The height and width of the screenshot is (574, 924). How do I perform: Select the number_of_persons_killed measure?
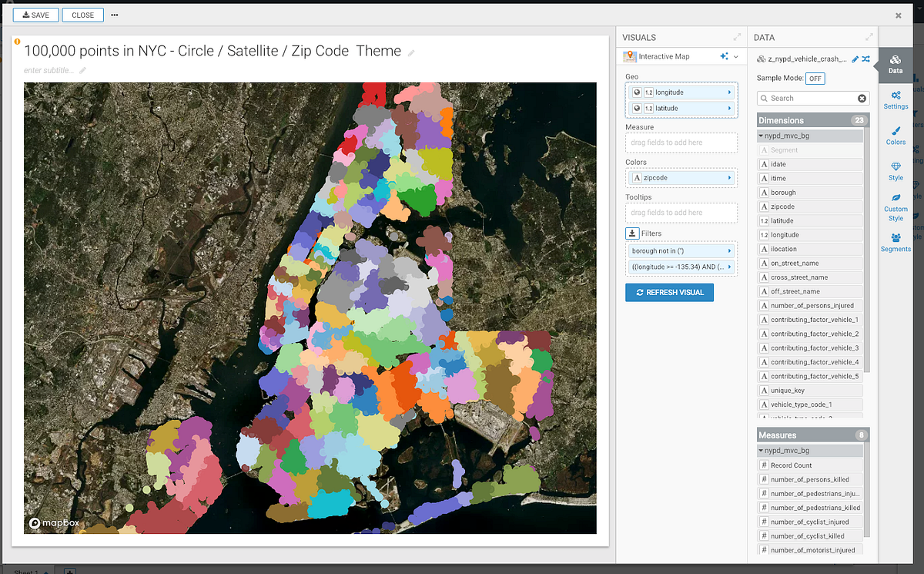[810, 479]
